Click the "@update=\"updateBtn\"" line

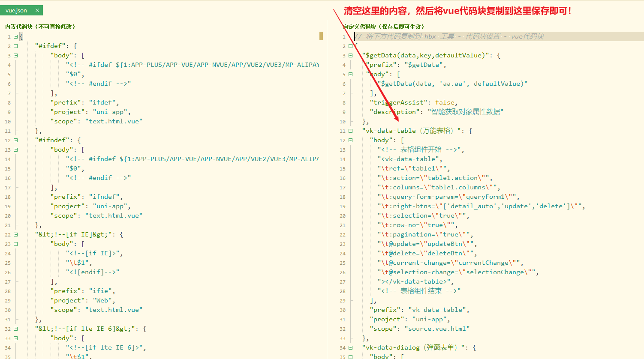tap(427, 244)
